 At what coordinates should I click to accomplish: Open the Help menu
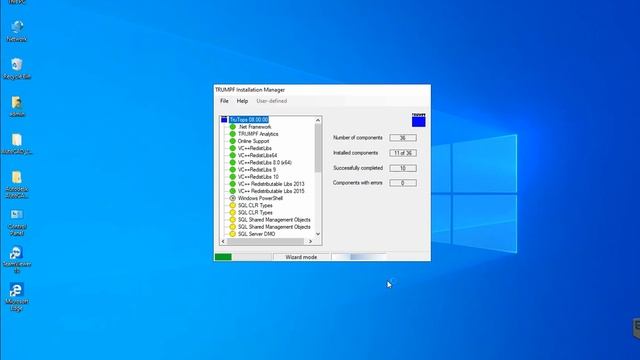pos(242,101)
